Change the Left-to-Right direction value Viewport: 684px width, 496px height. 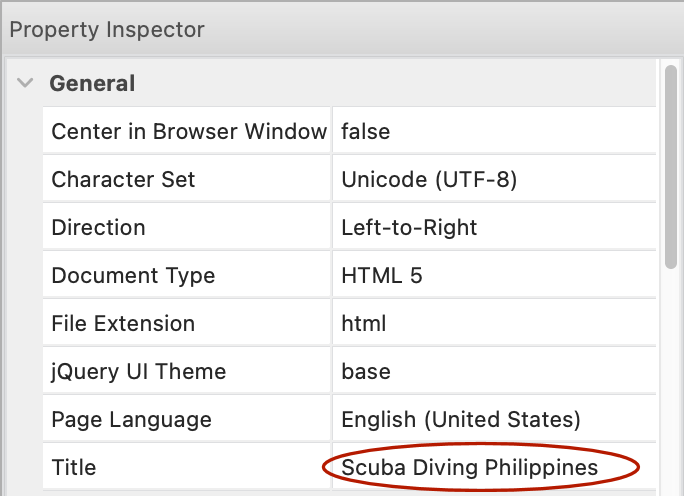pos(409,228)
